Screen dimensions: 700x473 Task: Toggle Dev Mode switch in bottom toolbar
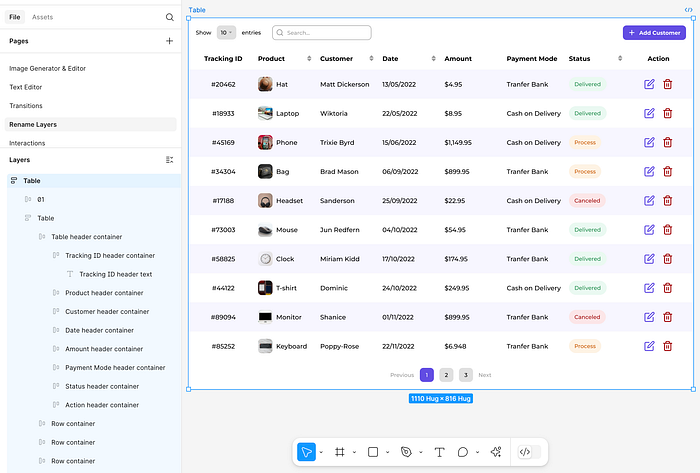tap(525, 452)
